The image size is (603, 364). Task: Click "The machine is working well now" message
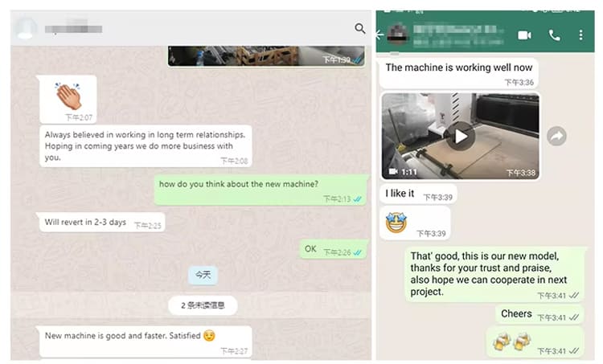coord(459,73)
